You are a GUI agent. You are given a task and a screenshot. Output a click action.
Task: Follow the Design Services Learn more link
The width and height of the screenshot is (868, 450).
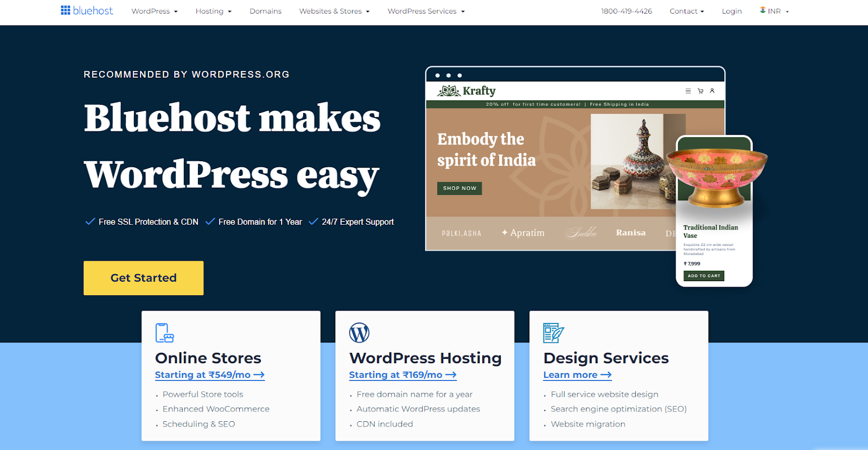click(577, 375)
